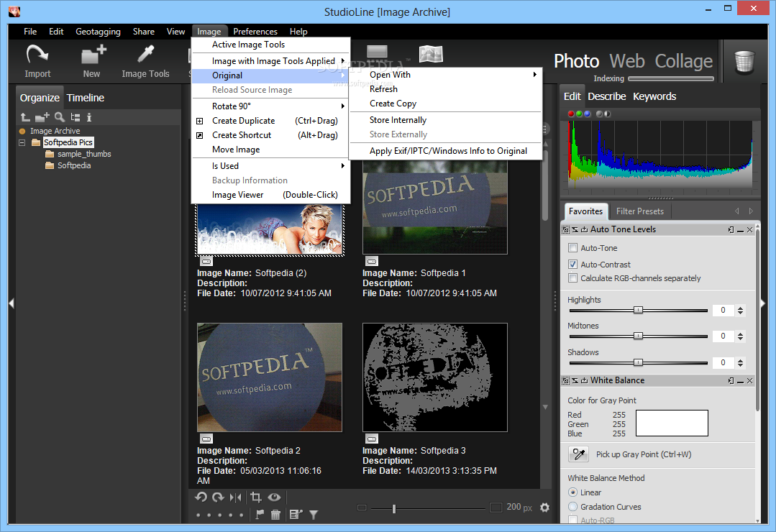
Task: Enable the Auto-Tone checkbox
Action: pyautogui.click(x=572, y=248)
